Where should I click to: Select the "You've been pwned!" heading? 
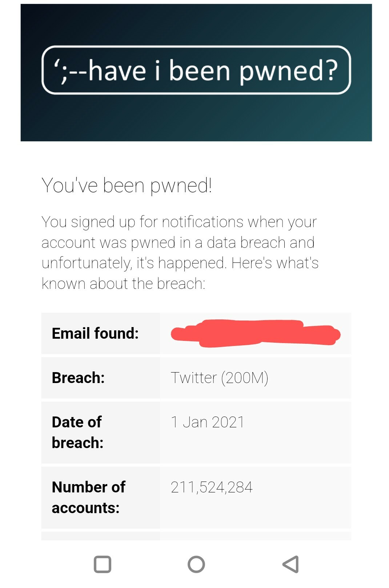pyautogui.click(x=127, y=185)
